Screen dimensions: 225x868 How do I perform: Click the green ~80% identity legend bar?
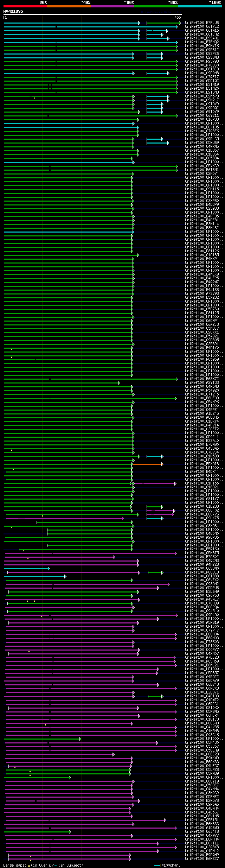pyautogui.click(x=156, y=6)
